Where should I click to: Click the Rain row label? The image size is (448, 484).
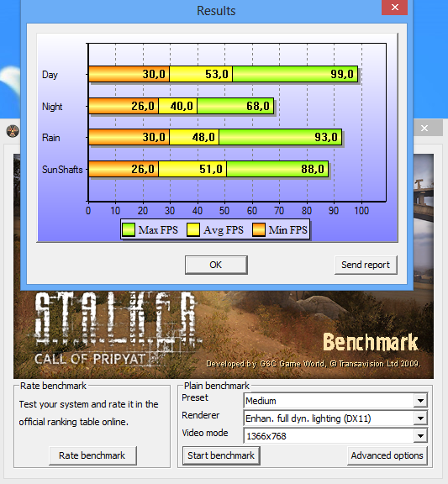click(51, 138)
